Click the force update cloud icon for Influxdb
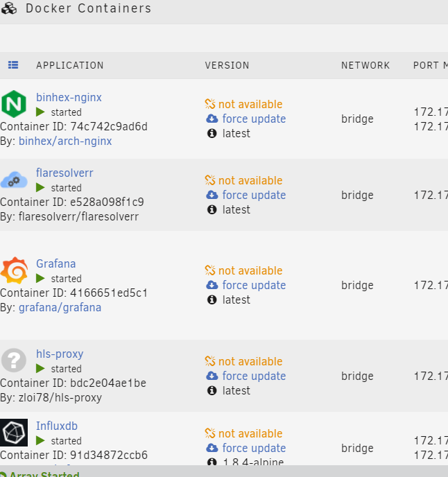This screenshot has width=448, height=477. click(212, 448)
